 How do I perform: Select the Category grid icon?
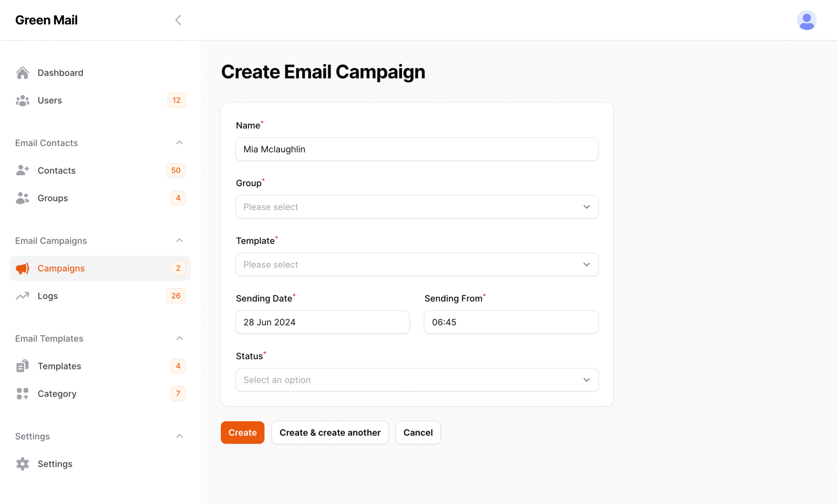23,393
